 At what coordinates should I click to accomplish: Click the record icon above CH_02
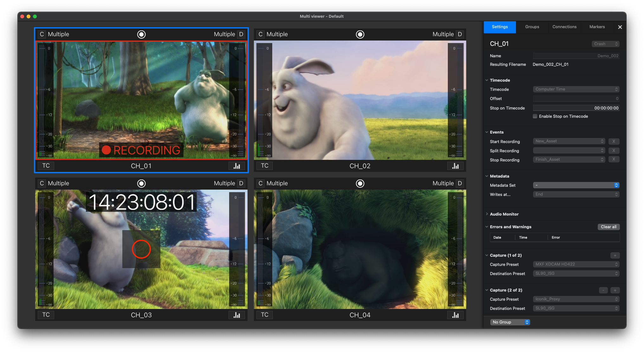(x=360, y=34)
